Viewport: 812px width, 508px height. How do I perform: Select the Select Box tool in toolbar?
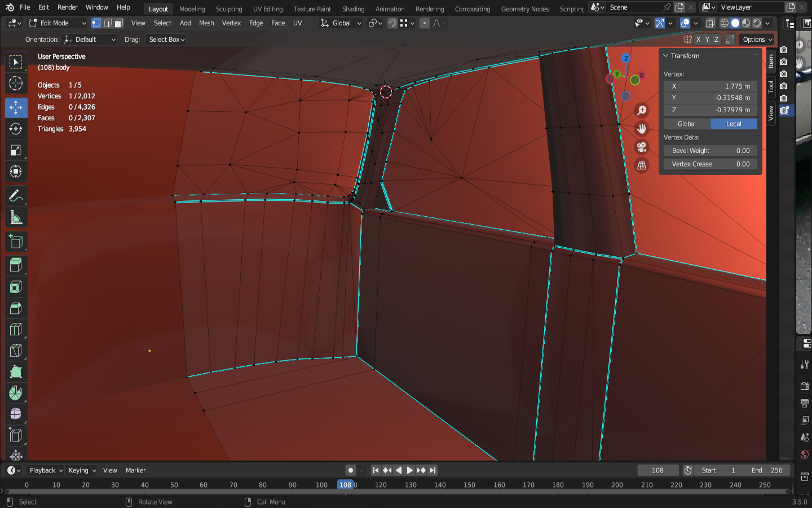pyautogui.click(x=16, y=62)
